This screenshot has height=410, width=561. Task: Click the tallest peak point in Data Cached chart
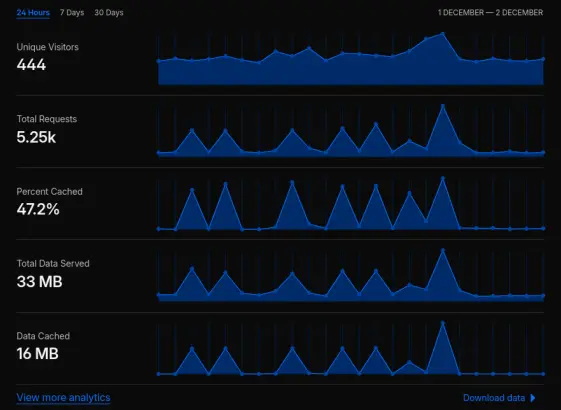(x=443, y=323)
